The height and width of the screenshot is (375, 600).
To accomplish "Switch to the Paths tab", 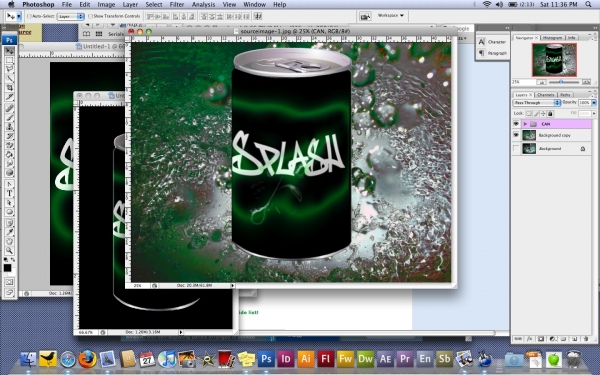I will pos(565,95).
